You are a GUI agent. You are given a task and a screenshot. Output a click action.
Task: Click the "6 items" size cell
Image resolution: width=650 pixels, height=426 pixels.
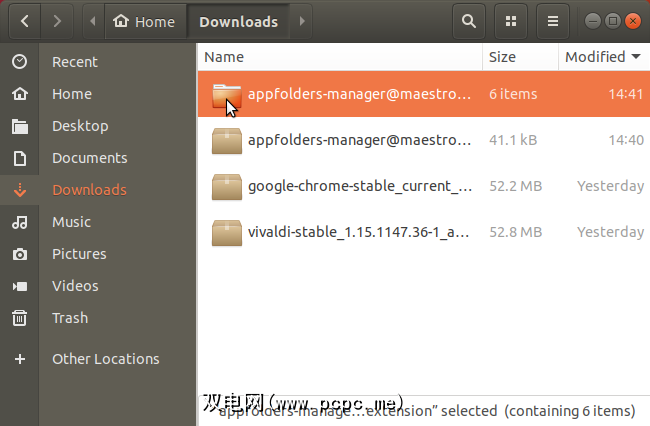click(x=513, y=94)
